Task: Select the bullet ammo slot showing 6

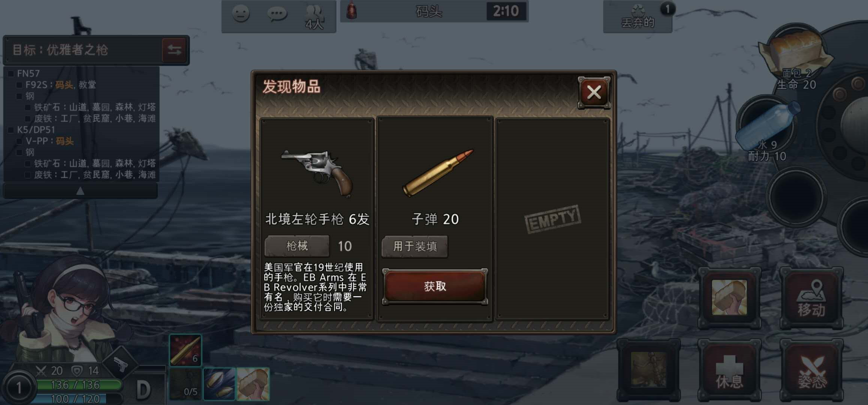Action: coord(186,350)
